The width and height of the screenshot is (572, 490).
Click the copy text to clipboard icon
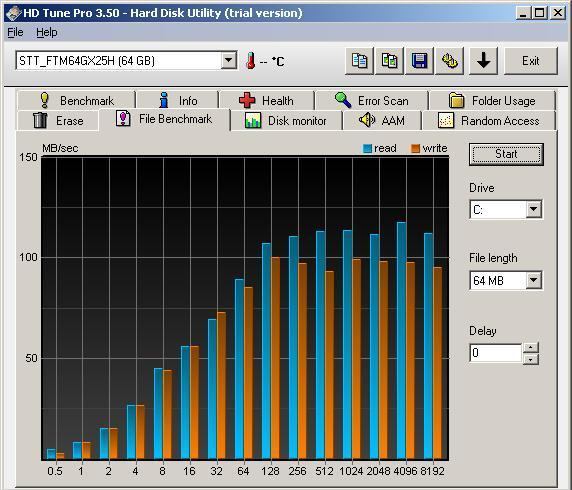point(359,61)
